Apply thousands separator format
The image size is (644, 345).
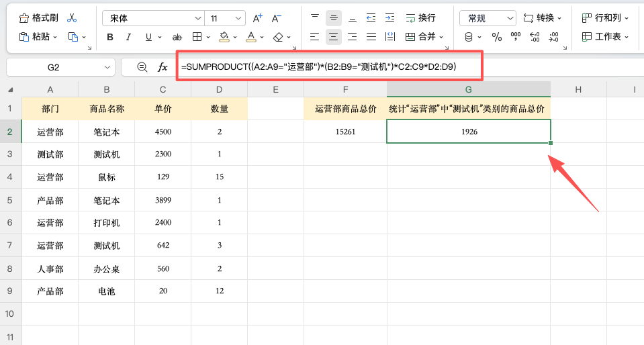[x=516, y=38]
